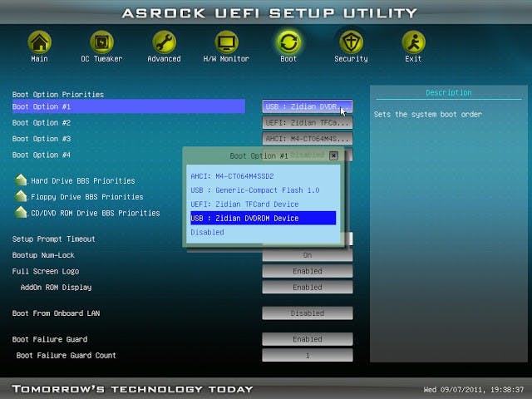Click the Hard Drive BBS Priorities arrow icon
This screenshot has width=532, height=399.
click(x=21, y=180)
